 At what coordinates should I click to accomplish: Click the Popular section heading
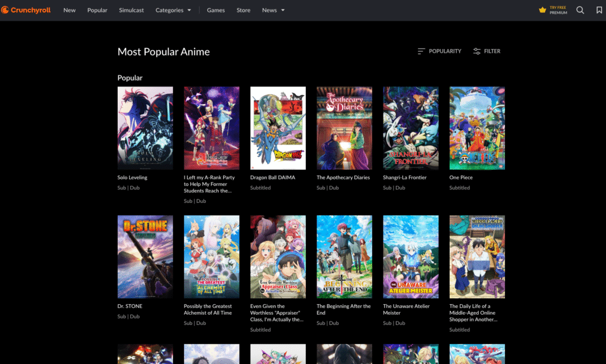coord(130,78)
